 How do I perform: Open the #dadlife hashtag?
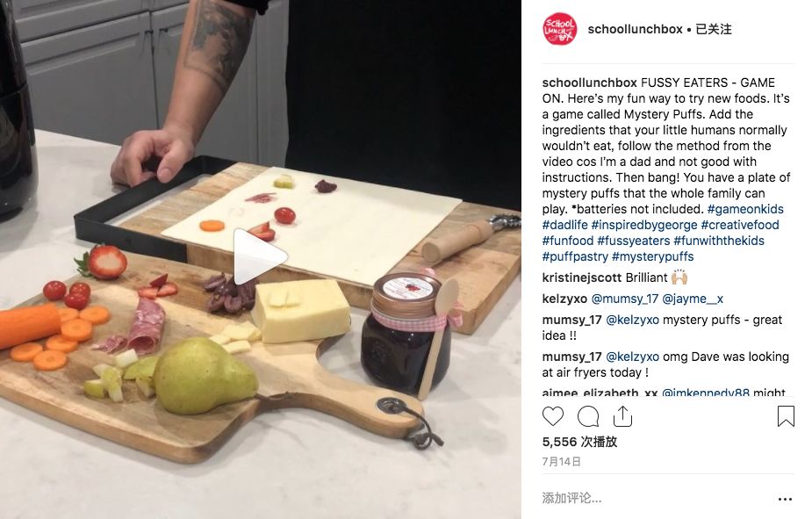(x=565, y=225)
